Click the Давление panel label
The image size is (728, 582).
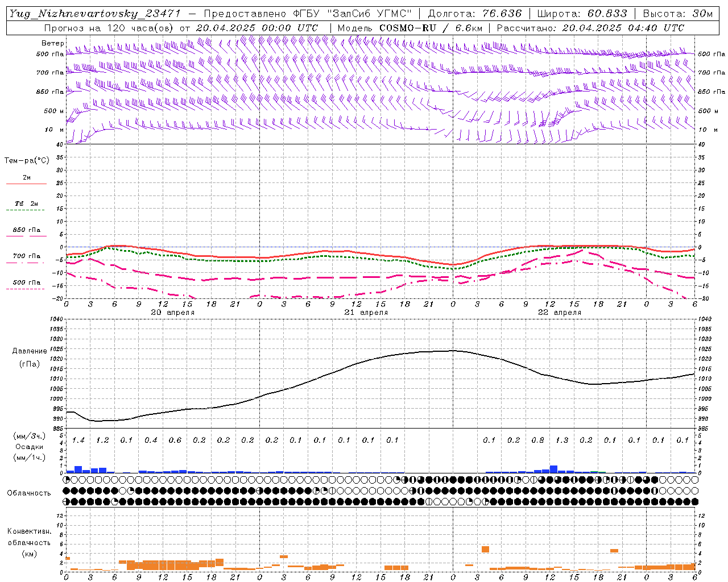pos(30,351)
